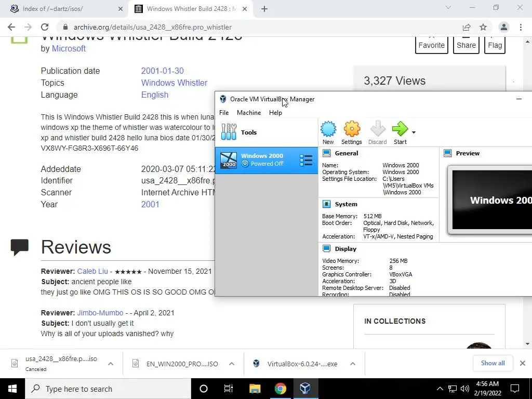
Task: Close the Index of /~dartz/isos/ tab
Action: pyautogui.click(x=120, y=9)
